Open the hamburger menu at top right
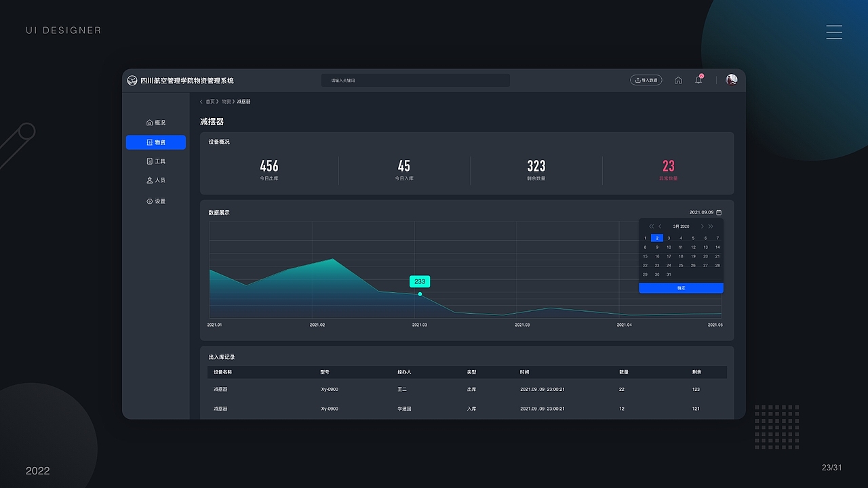Viewport: 868px width, 488px height. [834, 32]
